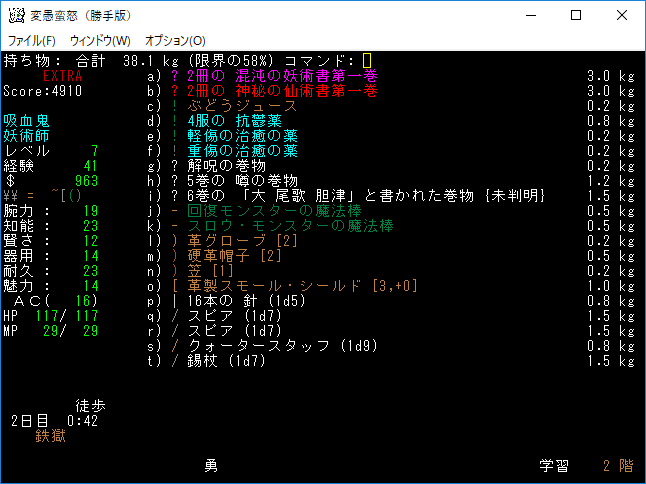Click the yellow command input cursor after コマンド:
This screenshot has width=646, height=484.
pyautogui.click(x=367, y=61)
